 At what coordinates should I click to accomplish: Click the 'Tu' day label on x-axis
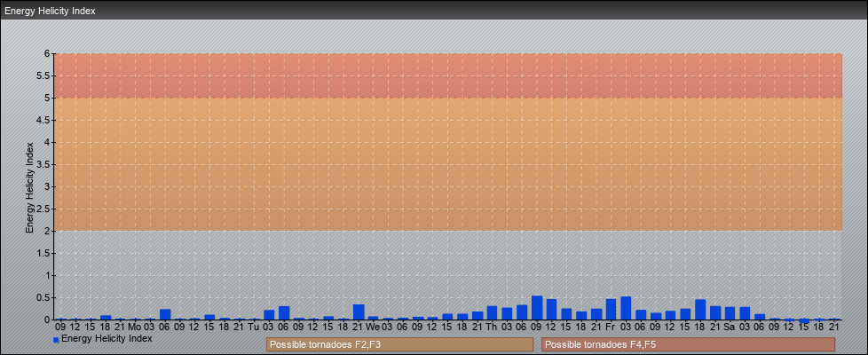(254, 327)
